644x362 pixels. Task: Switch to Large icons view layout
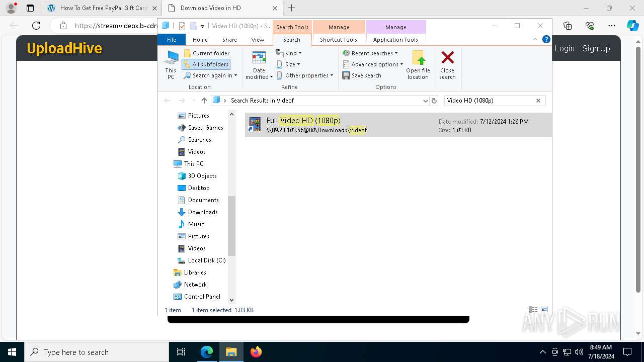click(x=544, y=310)
